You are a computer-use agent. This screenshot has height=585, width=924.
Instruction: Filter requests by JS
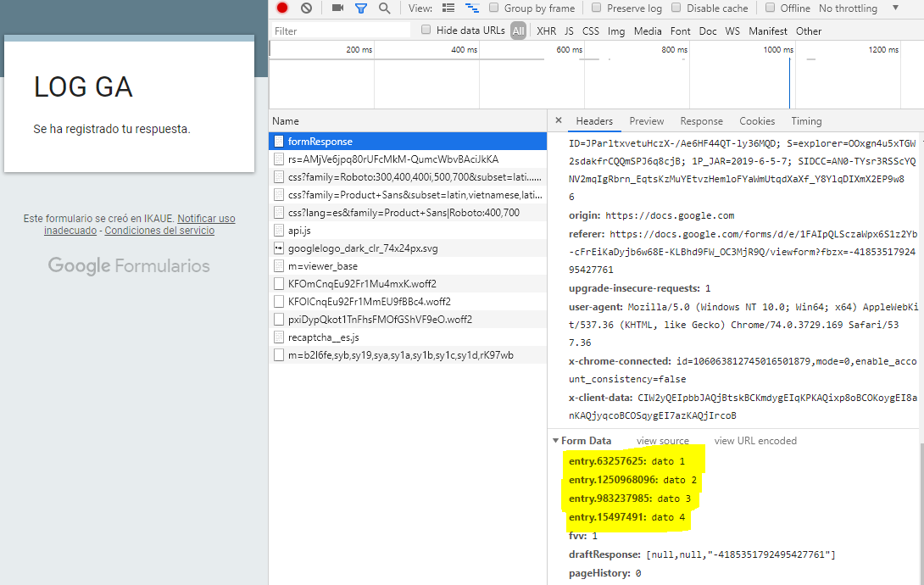(x=569, y=31)
